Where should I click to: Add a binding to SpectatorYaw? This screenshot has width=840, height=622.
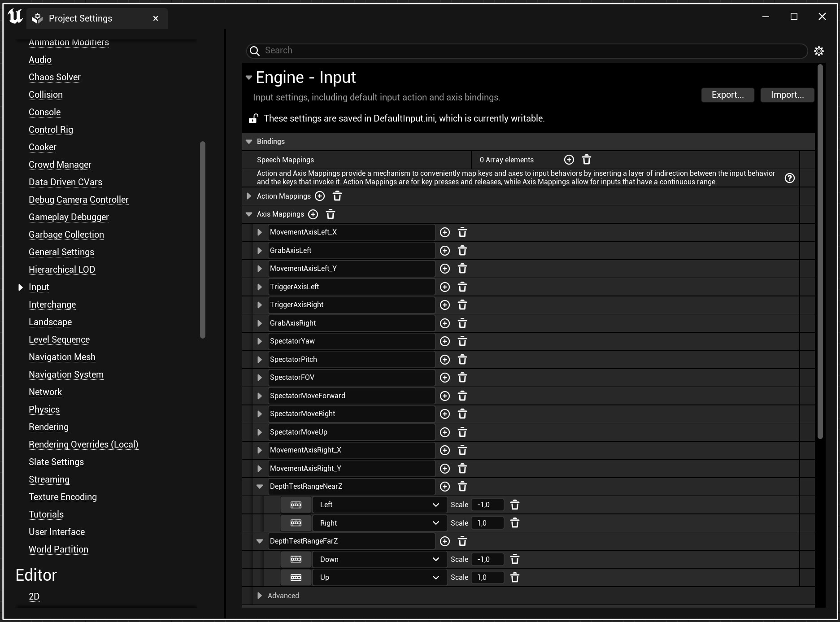pos(444,341)
